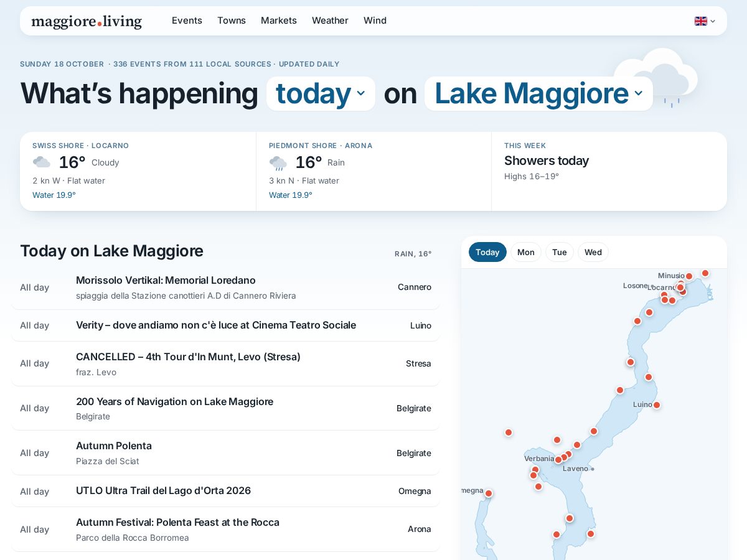Click the UK flag language icon
Image resolution: width=747 pixels, height=560 pixels.
701,21
